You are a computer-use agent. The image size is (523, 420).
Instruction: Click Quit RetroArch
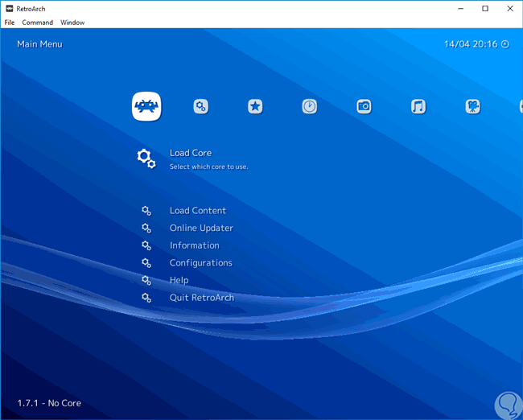click(202, 298)
